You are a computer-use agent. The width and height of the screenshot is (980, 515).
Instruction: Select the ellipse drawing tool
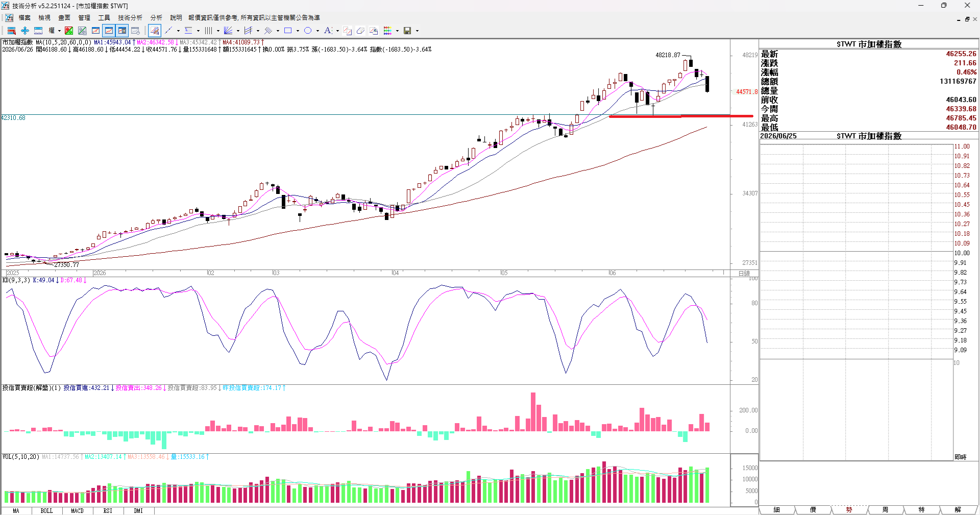(x=308, y=31)
